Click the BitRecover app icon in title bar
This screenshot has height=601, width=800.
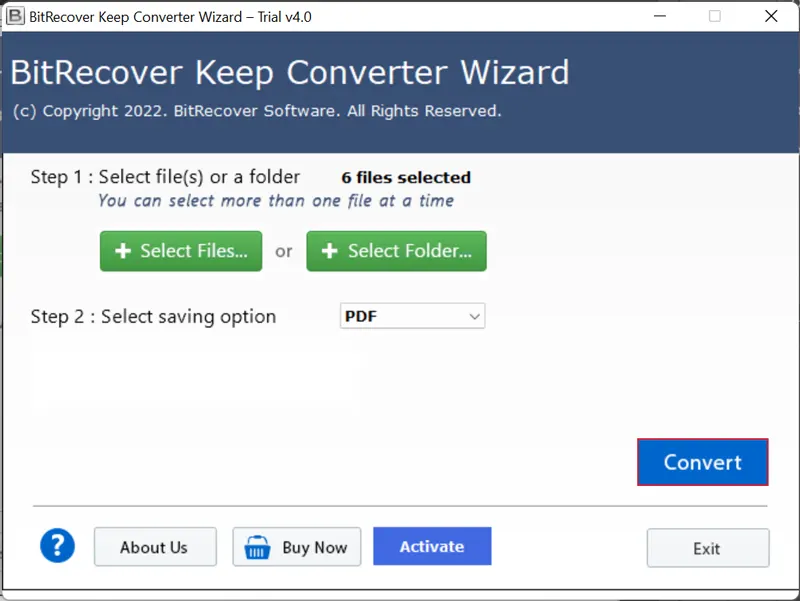pyautogui.click(x=14, y=16)
